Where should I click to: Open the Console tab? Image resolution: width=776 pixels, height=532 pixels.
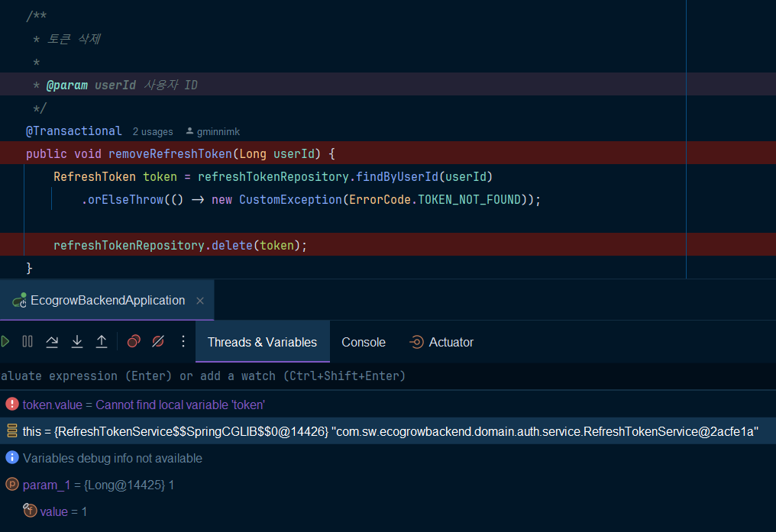[x=364, y=342]
